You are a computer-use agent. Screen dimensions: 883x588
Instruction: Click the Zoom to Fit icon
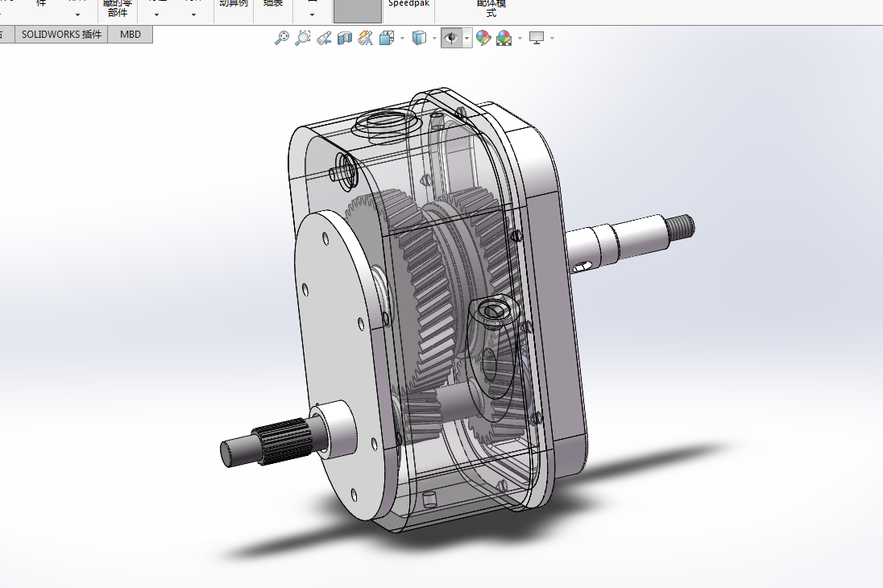(281, 39)
